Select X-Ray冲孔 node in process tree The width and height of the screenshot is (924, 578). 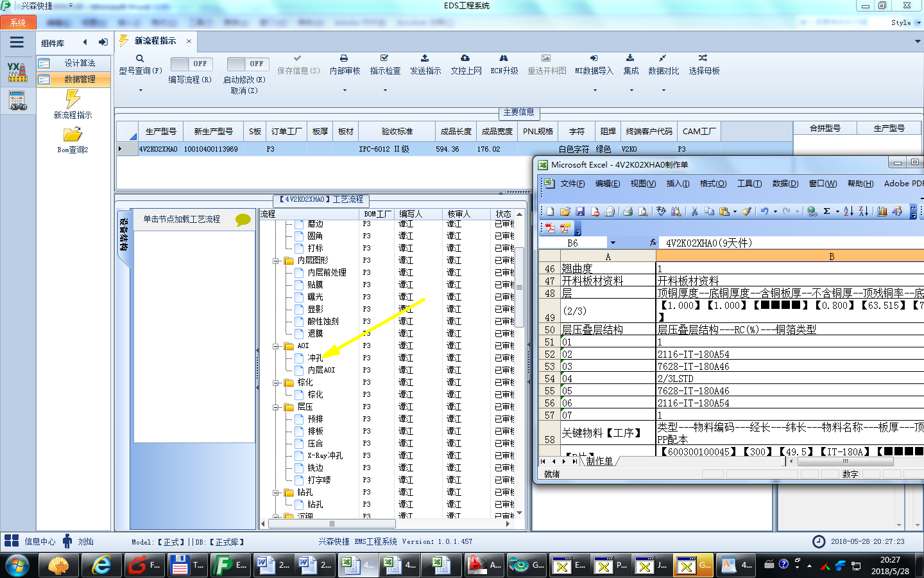tap(325, 455)
